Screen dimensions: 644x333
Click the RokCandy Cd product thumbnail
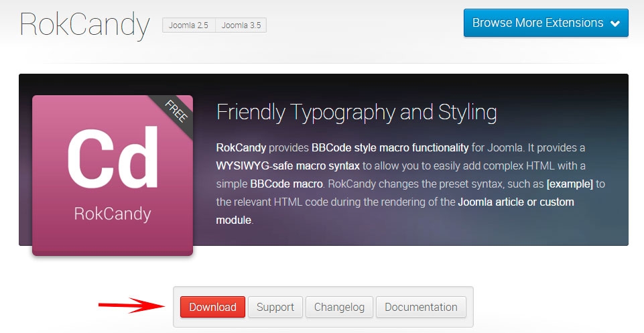tap(113, 176)
